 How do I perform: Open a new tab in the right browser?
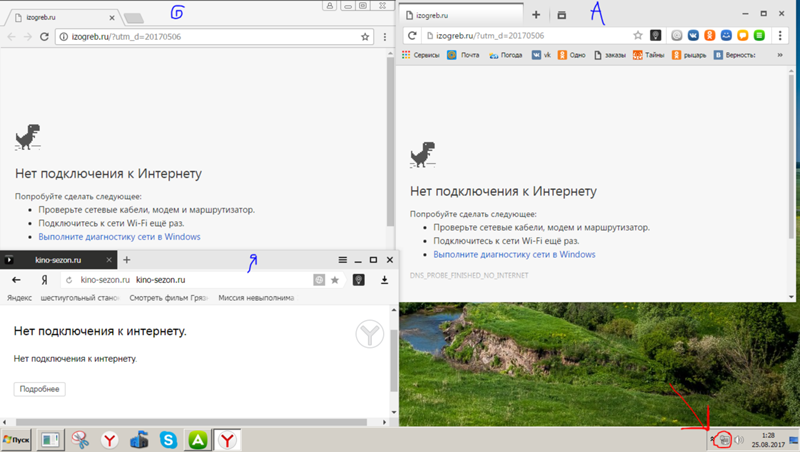point(536,15)
